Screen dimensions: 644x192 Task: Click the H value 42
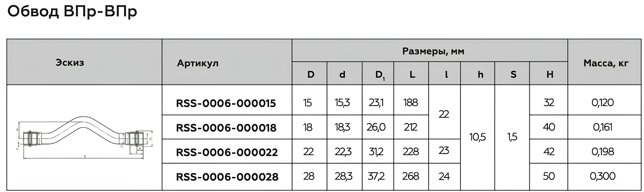(x=549, y=151)
